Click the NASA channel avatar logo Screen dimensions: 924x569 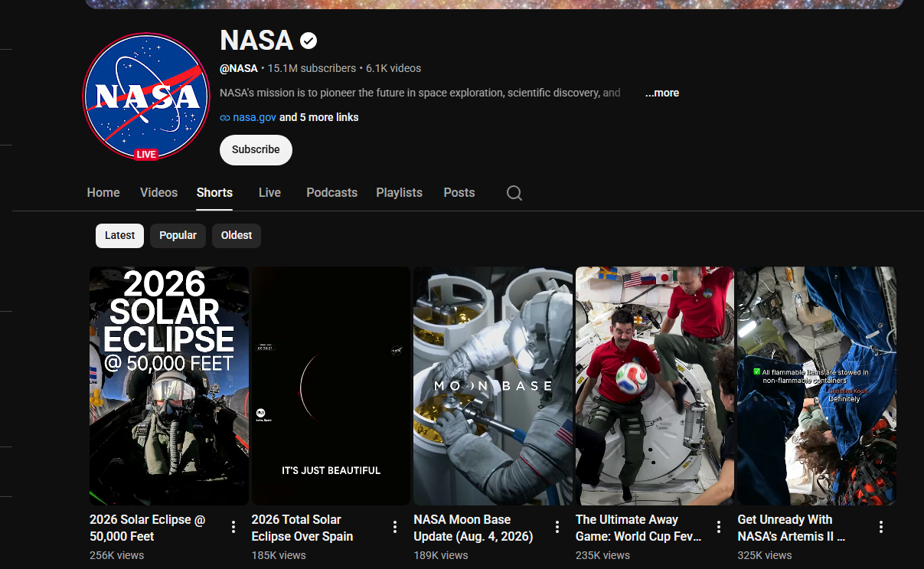[x=145, y=96]
